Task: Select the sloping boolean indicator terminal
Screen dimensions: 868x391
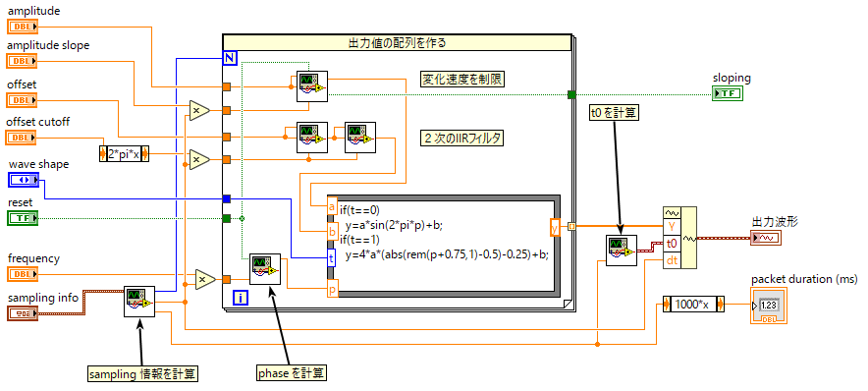Action: click(x=728, y=93)
